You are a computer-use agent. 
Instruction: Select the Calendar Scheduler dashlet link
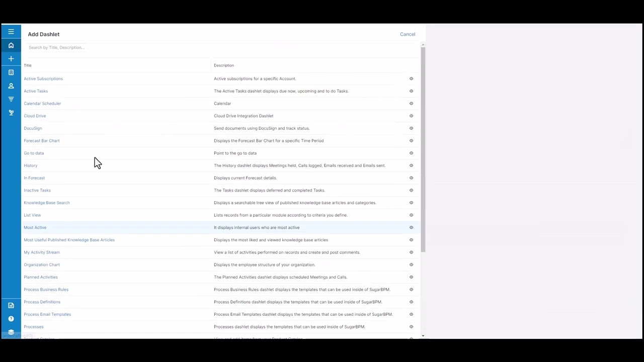tap(42, 104)
